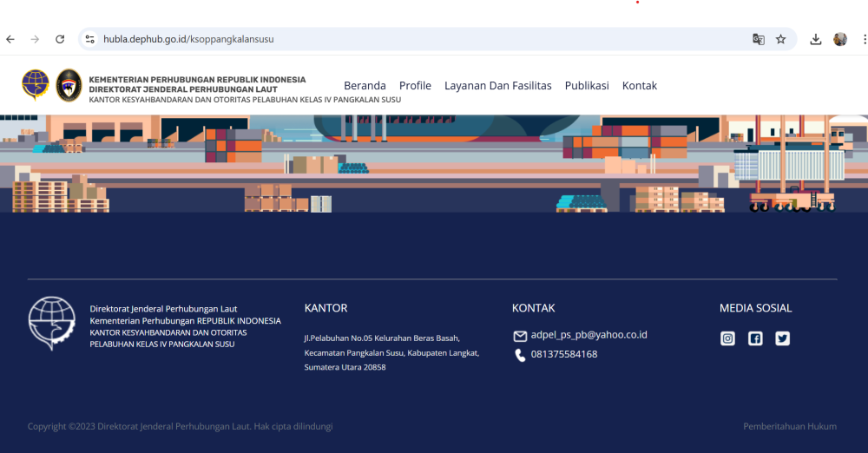Click the text 'Sumatera Utara 20858'

345,367
